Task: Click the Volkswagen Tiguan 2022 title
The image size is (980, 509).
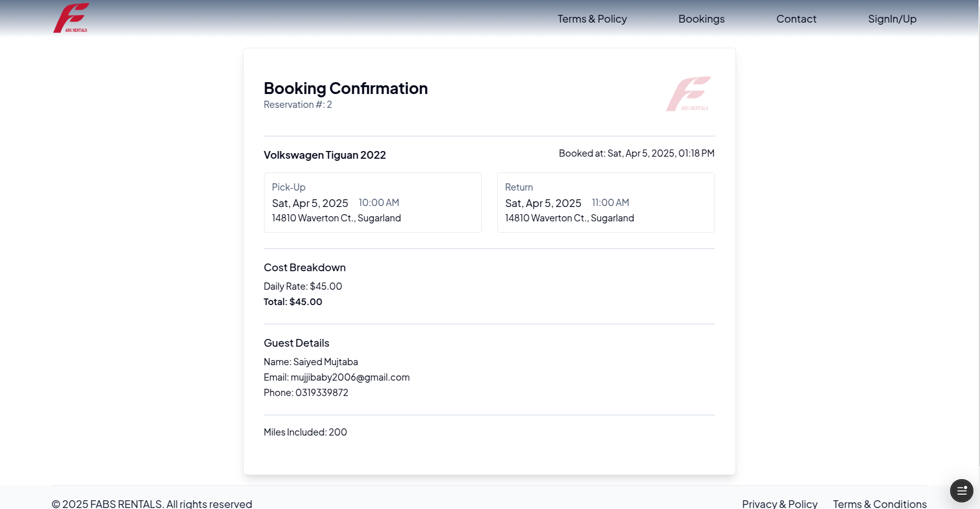Action: point(325,155)
